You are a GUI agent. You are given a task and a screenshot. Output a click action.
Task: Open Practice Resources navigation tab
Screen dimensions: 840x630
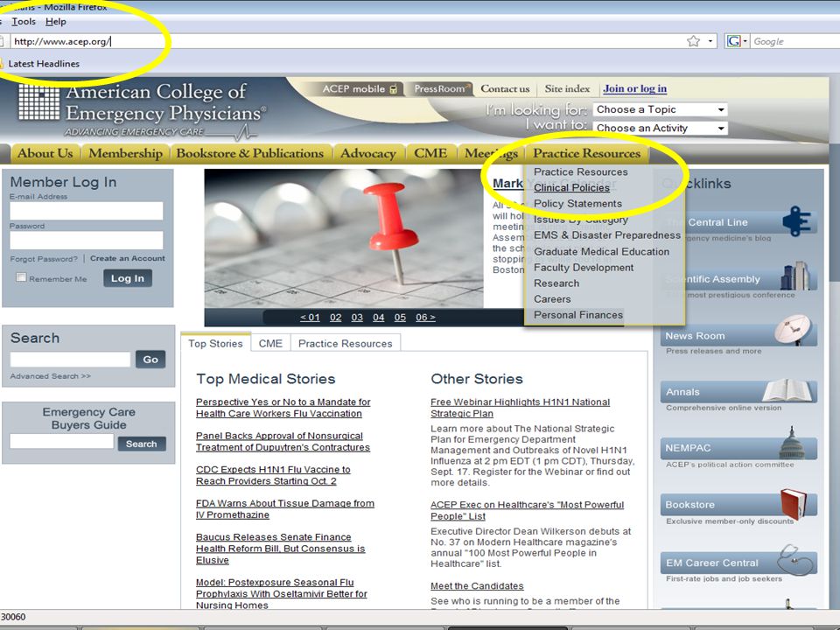(586, 153)
